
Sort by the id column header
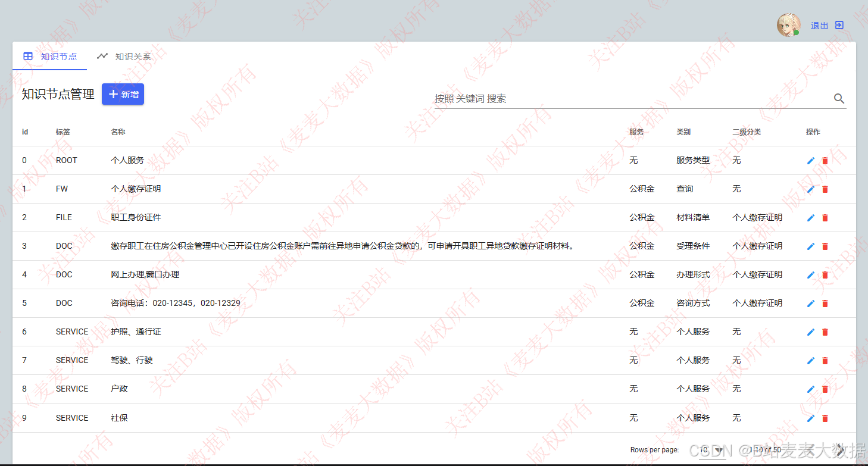pos(25,132)
